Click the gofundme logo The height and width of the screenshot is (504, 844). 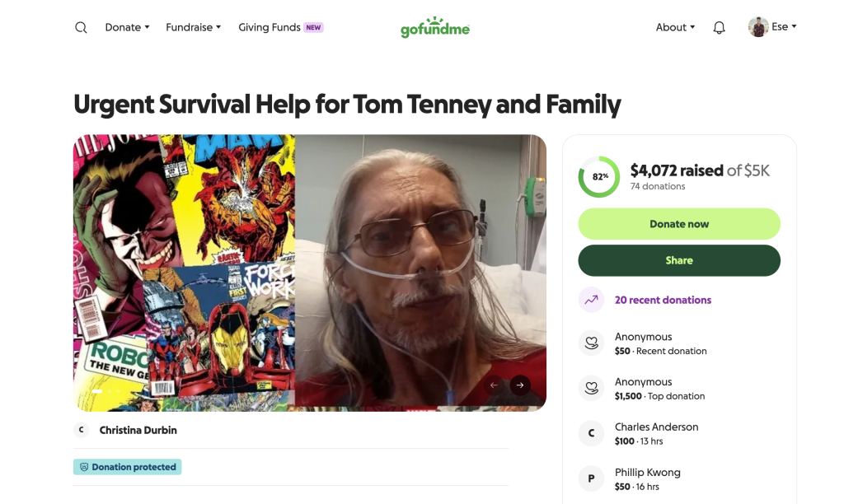[435, 27]
